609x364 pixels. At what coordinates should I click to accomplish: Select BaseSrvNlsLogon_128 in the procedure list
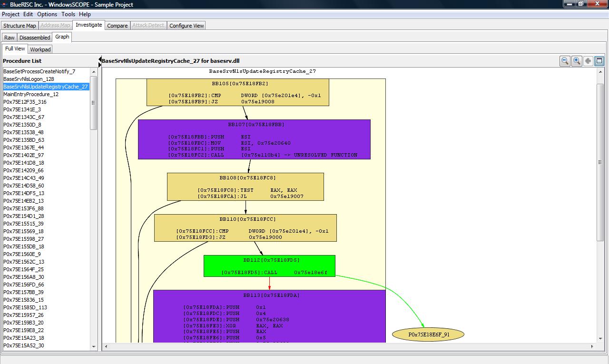coord(29,79)
